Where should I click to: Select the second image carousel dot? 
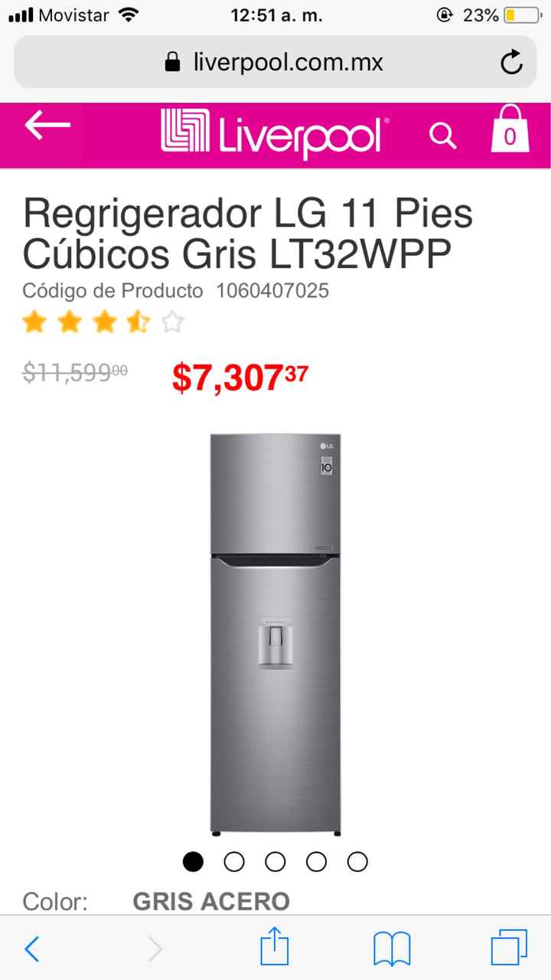point(234,861)
